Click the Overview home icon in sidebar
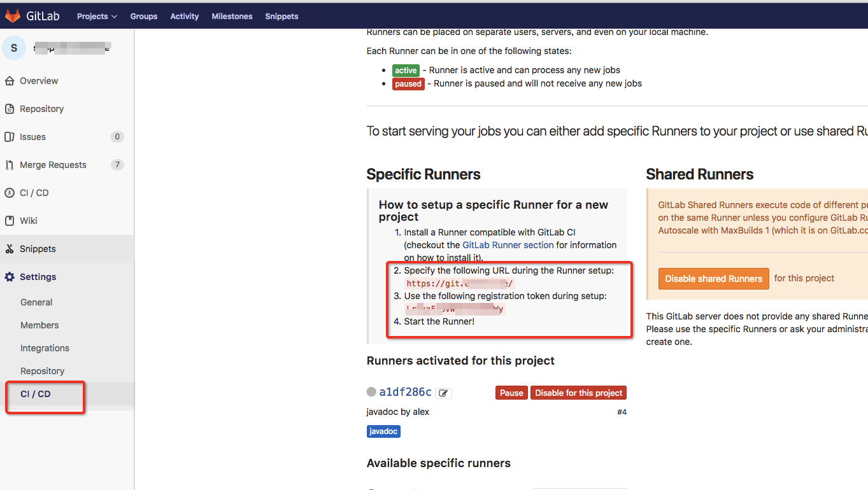The image size is (868, 490). coord(9,81)
